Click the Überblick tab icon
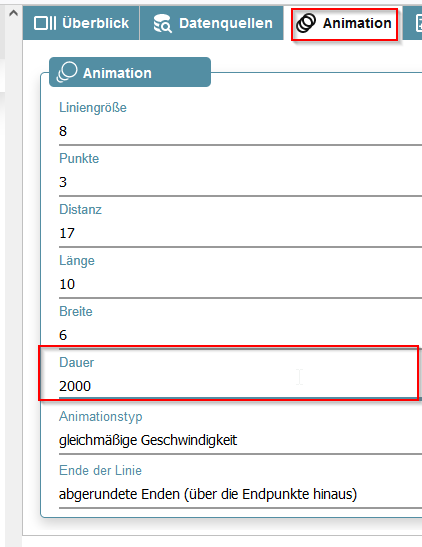Screen dimensions: 422x547 pos(45,23)
